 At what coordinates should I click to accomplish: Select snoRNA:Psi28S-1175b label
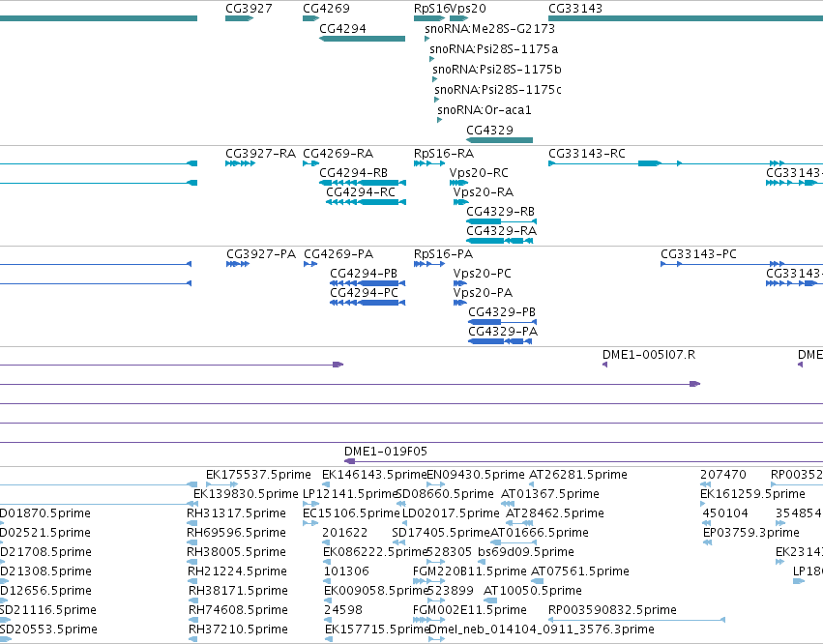pos(497,70)
